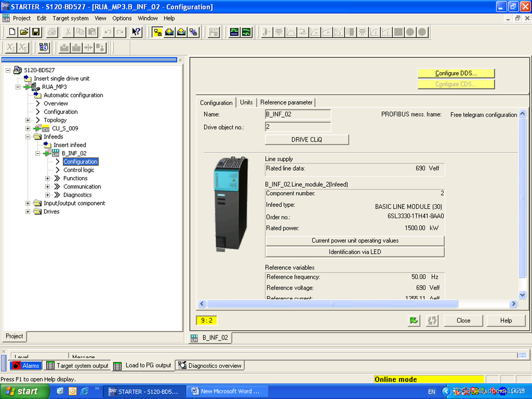Expand the Drives folder
Image resolution: width=532 pixels, height=399 pixels.
(28, 211)
